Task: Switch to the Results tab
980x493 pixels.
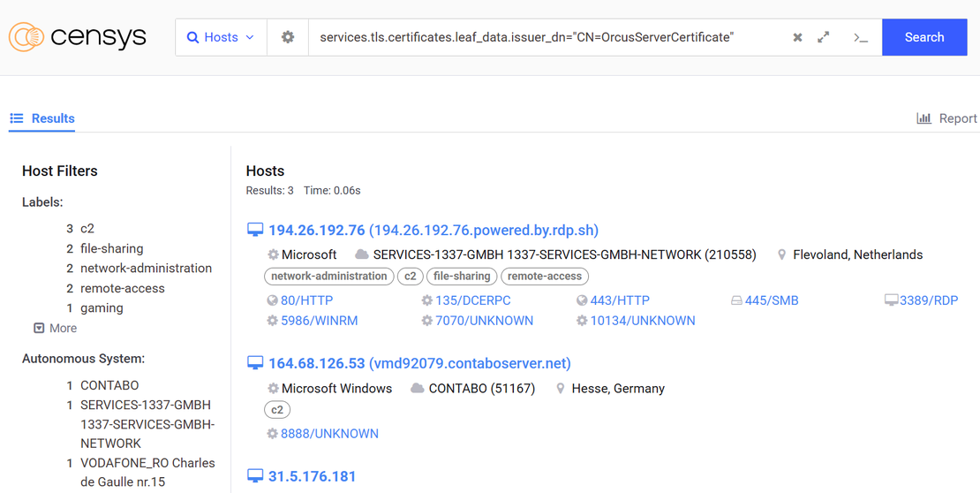Action: [42, 118]
